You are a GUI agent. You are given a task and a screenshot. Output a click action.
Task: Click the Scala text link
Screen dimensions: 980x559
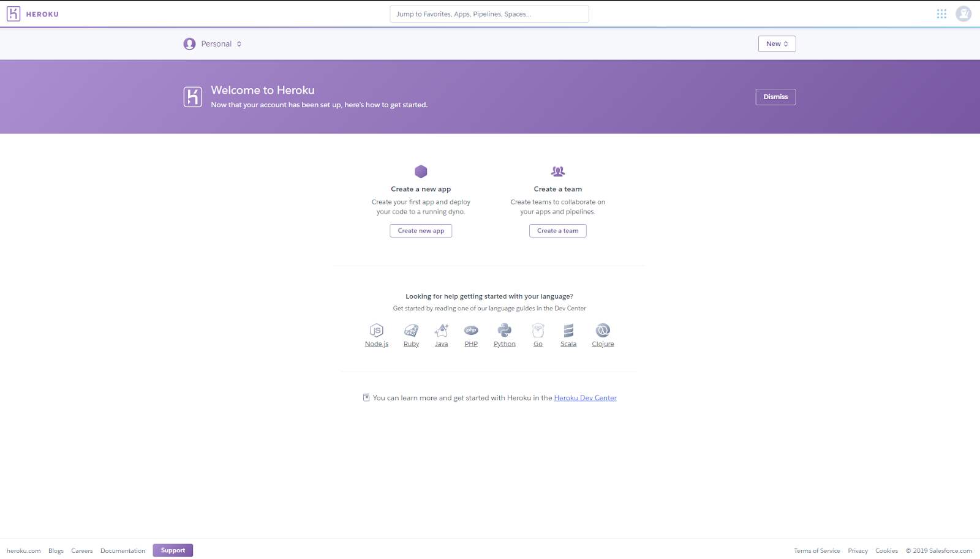pyautogui.click(x=568, y=344)
